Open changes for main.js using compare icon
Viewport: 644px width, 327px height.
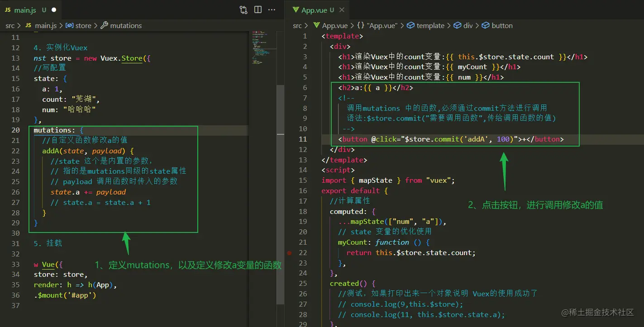243,9
